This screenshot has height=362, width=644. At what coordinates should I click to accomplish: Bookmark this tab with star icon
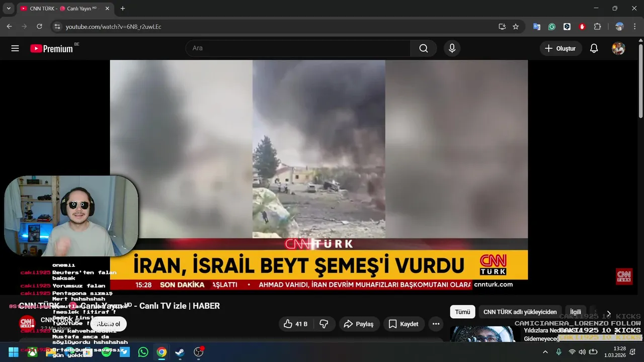(x=516, y=27)
